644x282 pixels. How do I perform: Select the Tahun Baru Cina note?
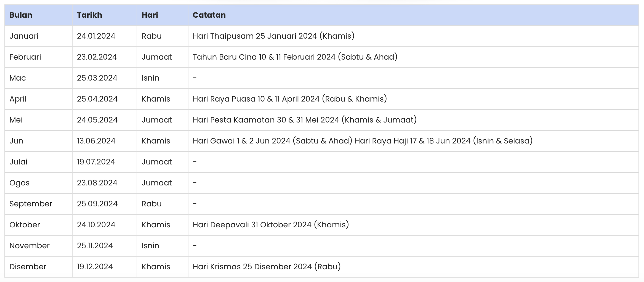click(x=295, y=57)
